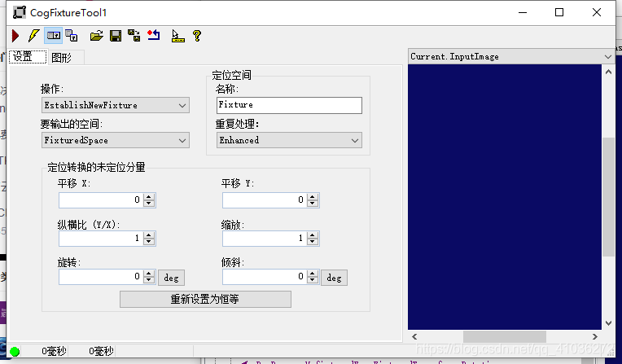Decrease the 缩放 value with down arrow

(x=313, y=241)
